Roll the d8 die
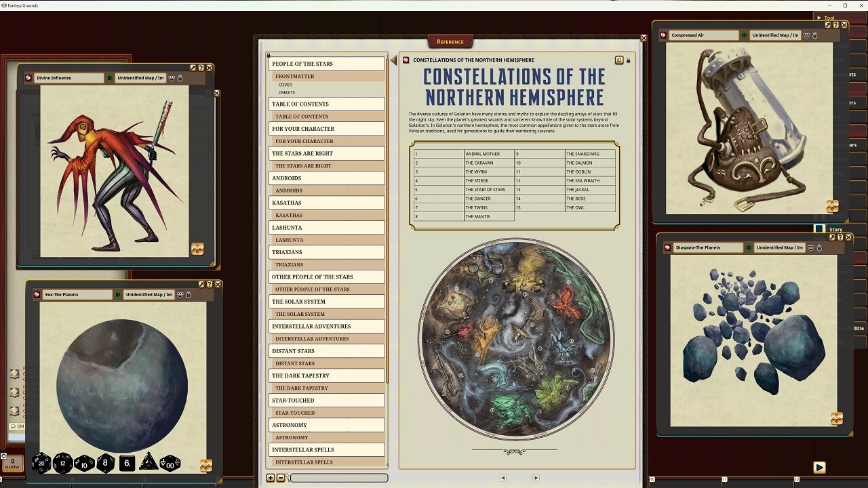This screenshot has height=488, width=868. tap(103, 464)
